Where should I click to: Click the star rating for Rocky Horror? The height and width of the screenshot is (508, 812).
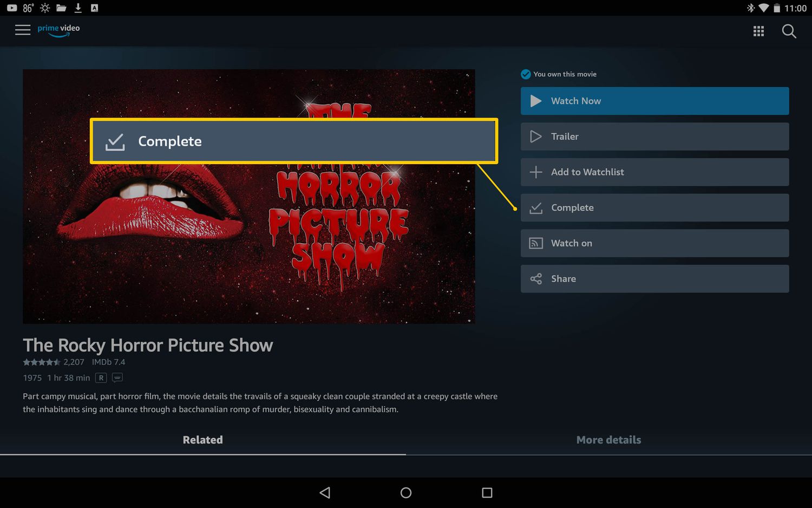(41, 362)
